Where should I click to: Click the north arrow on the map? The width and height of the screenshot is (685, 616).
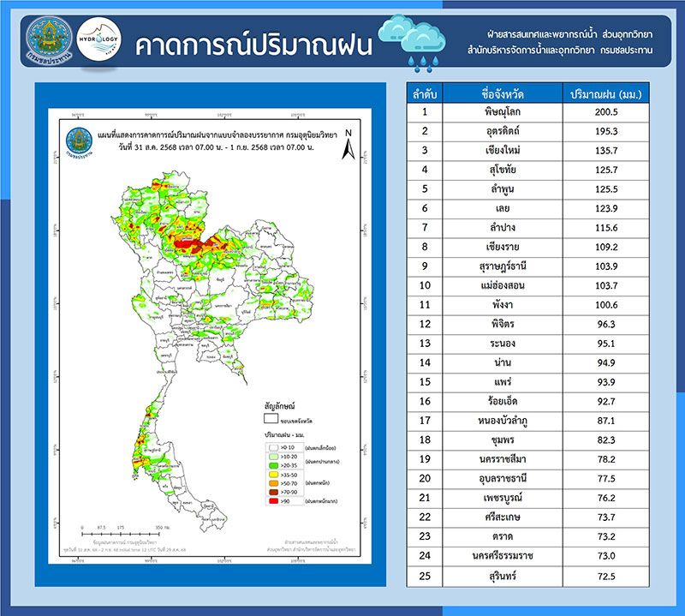coord(348,144)
